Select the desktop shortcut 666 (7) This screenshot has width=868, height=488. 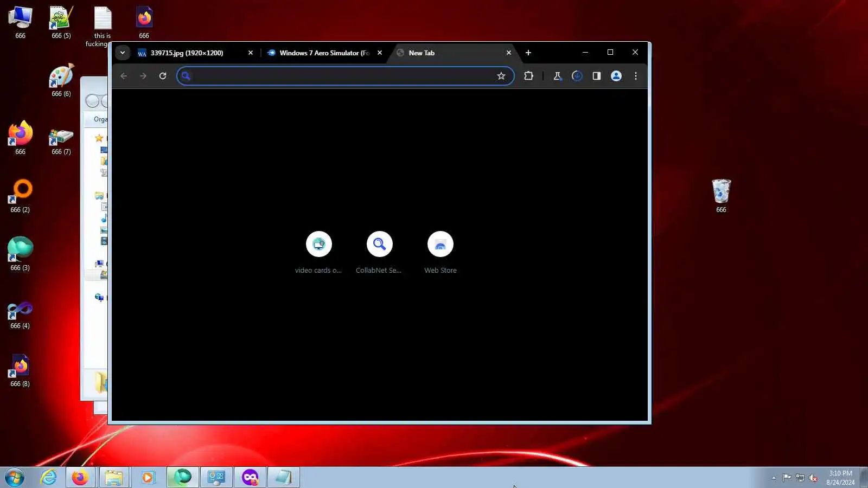pyautogui.click(x=61, y=141)
